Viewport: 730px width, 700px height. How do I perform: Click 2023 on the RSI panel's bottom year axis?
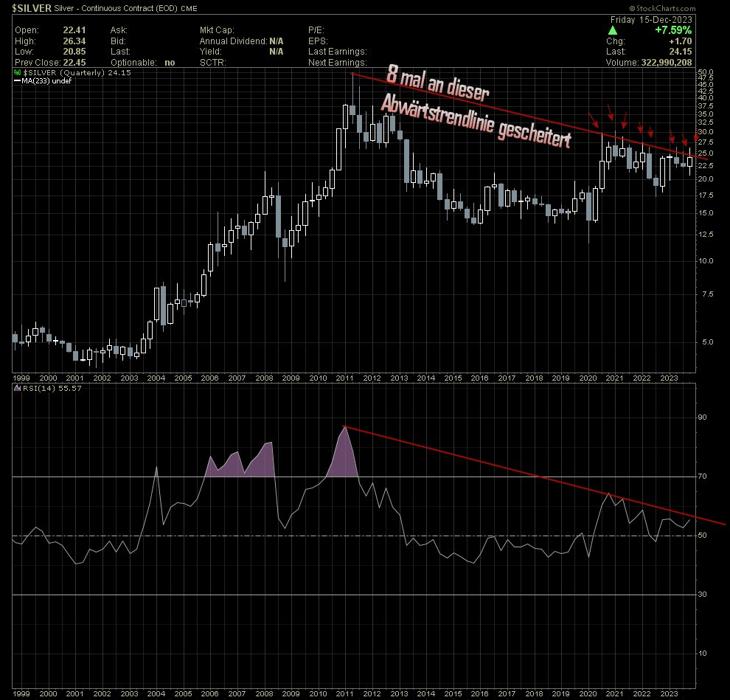669,693
